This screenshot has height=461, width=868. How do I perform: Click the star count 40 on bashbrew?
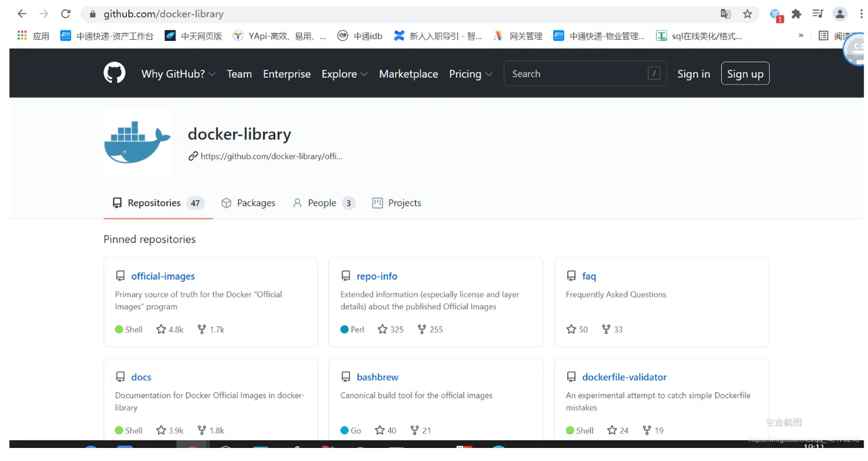pyautogui.click(x=386, y=431)
